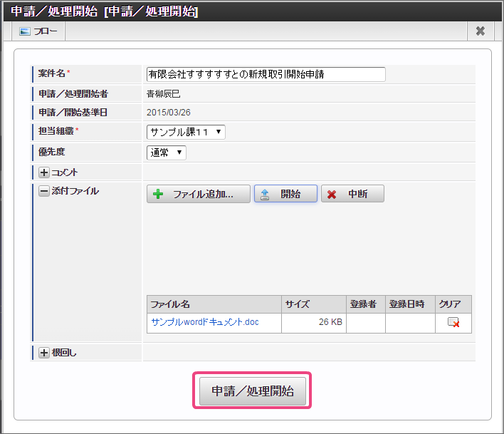Open サンプルwordドキュメント.doc file link
Screen dimensions: 504x434
[205, 322]
